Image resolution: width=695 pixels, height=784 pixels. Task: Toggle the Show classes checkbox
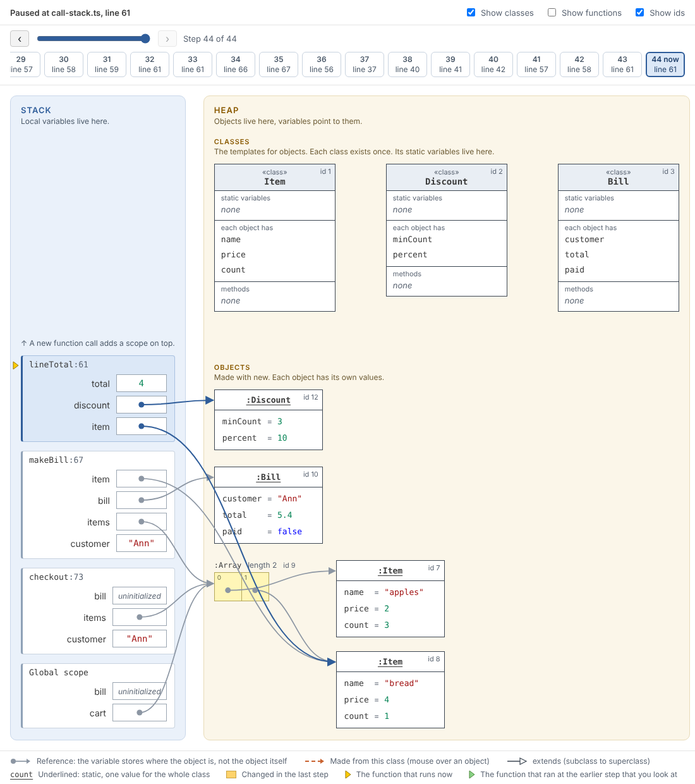pyautogui.click(x=471, y=13)
